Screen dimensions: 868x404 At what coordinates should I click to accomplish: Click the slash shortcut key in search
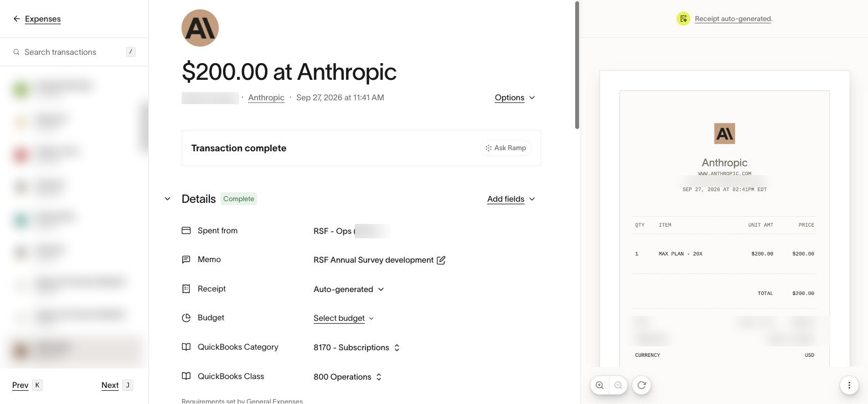coord(131,52)
